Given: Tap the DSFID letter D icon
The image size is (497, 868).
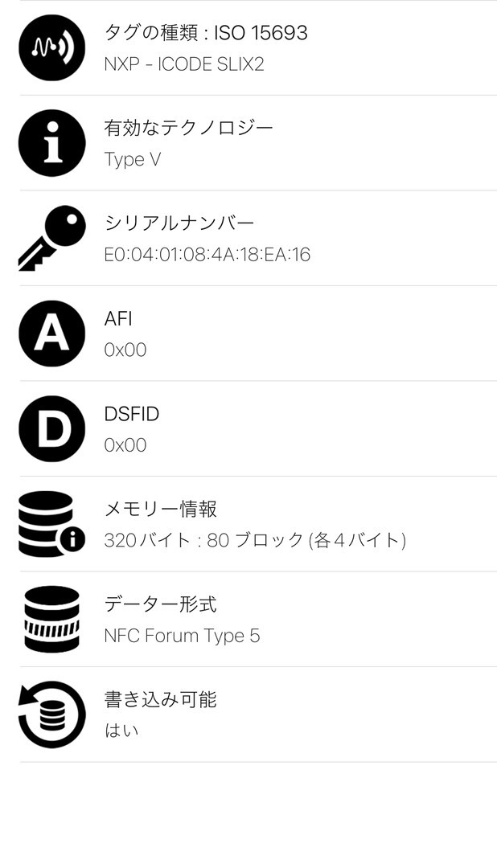Looking at the screenshot, I should (x=51, y=428).
